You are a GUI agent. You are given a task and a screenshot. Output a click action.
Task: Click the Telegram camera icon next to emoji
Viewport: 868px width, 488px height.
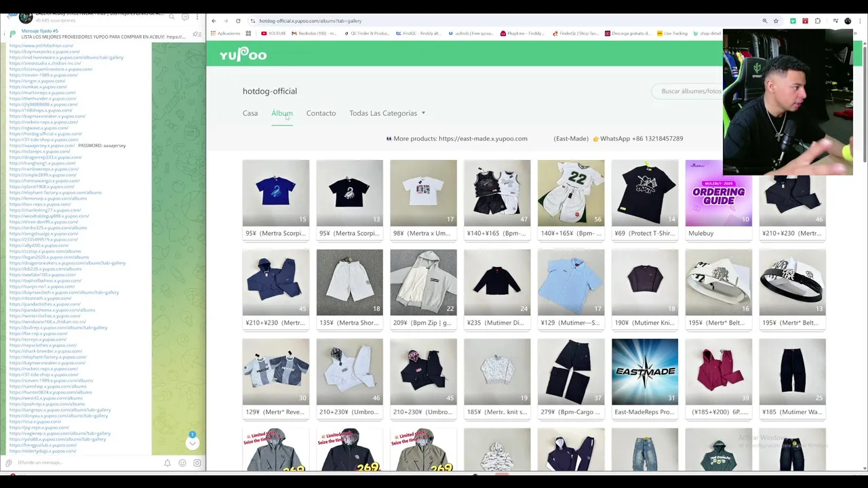pyautogui.click(x=197, y=463)
